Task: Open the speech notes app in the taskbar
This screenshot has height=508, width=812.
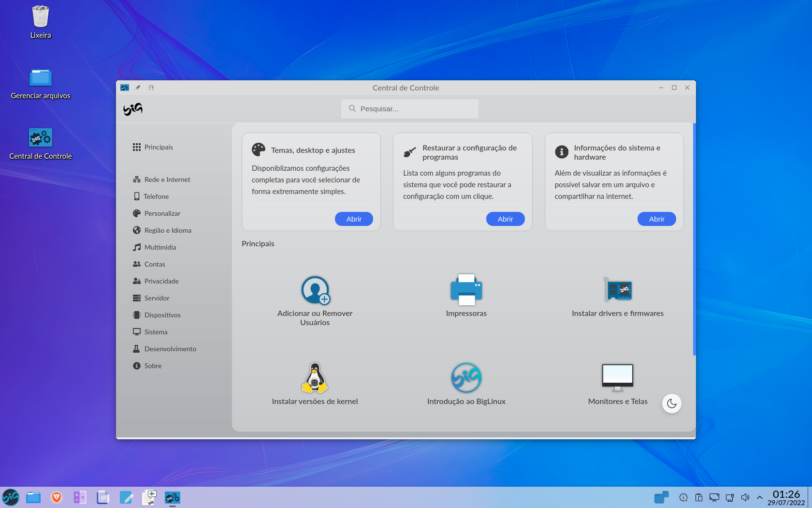Action: click(149, 497)
